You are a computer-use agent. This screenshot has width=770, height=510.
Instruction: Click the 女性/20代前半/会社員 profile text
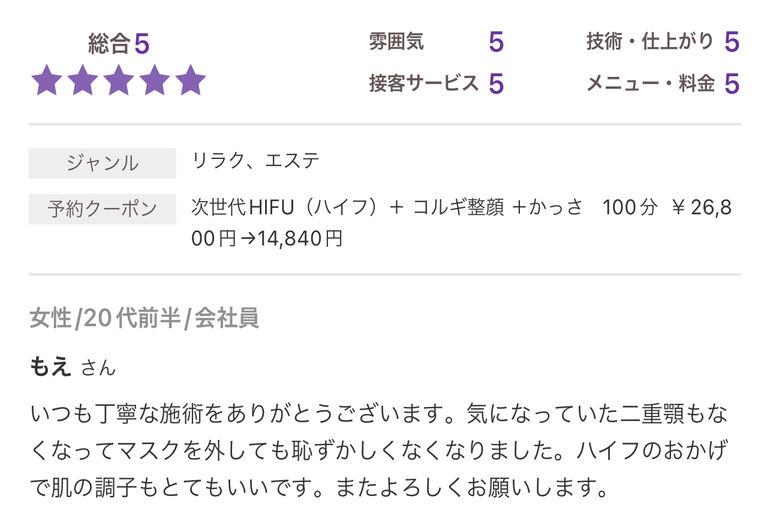coord(144,318)
